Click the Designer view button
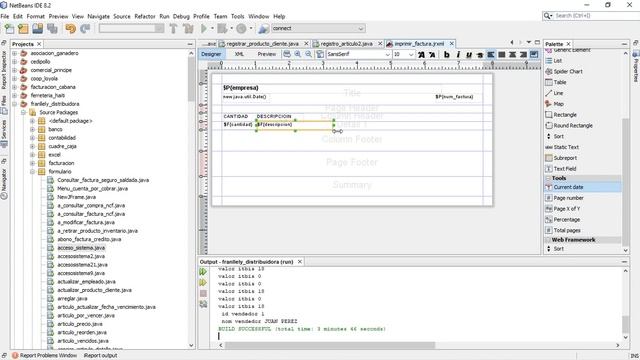640x360 pixels. pyautogui.click(x=211, y=54)
